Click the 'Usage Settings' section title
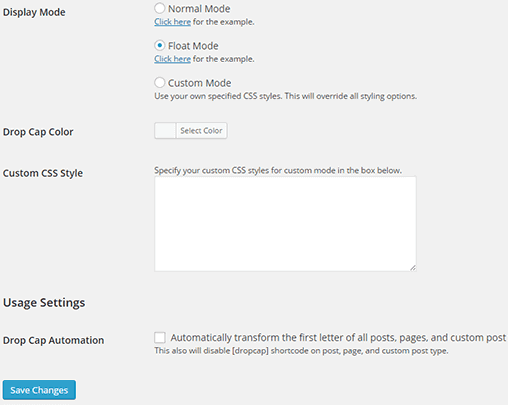This screenshot has width=508, height=405. pos(44,303)
